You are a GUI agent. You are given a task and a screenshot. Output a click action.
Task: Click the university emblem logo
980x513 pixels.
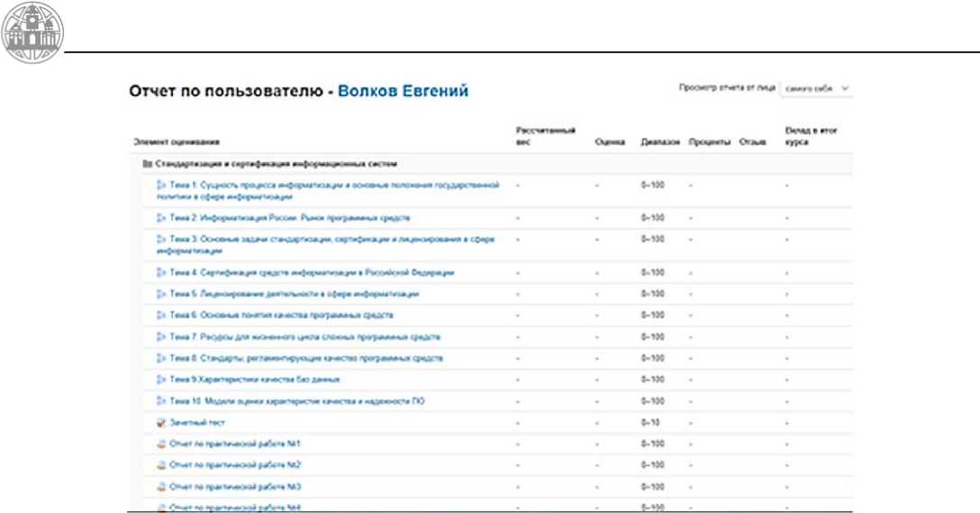tap(32, 32)
